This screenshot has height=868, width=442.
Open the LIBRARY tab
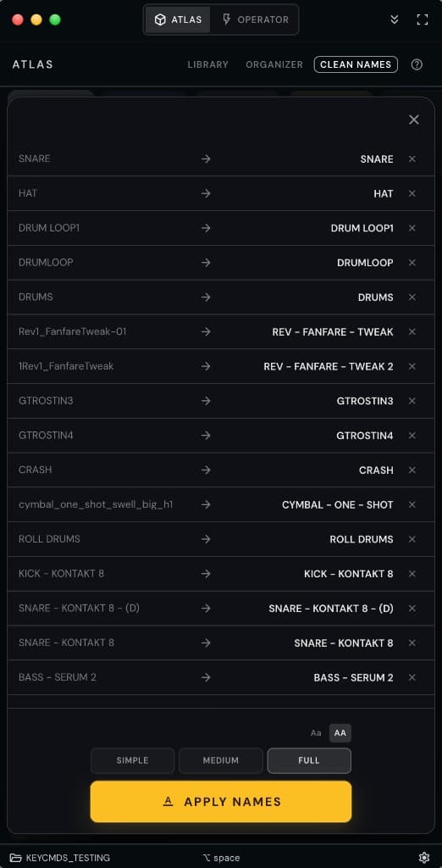click(x=208, y=64)
